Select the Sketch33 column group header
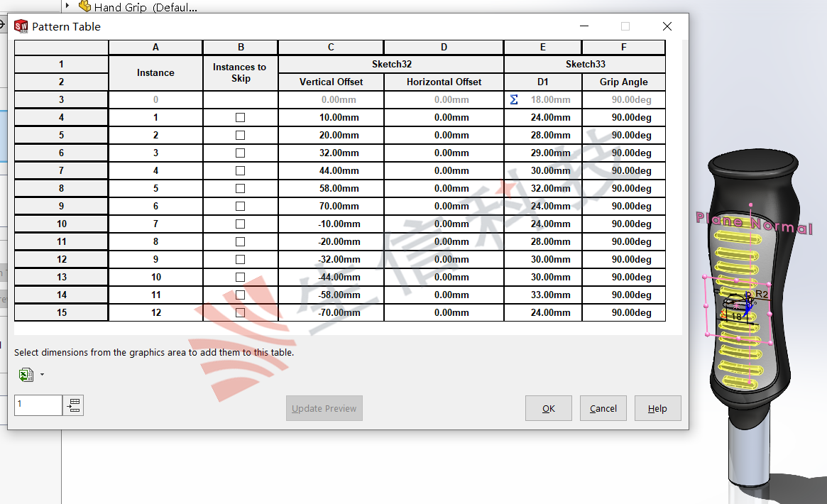Image resolution: width=827 pixels, height=504 pixels. tap(585, 65)
